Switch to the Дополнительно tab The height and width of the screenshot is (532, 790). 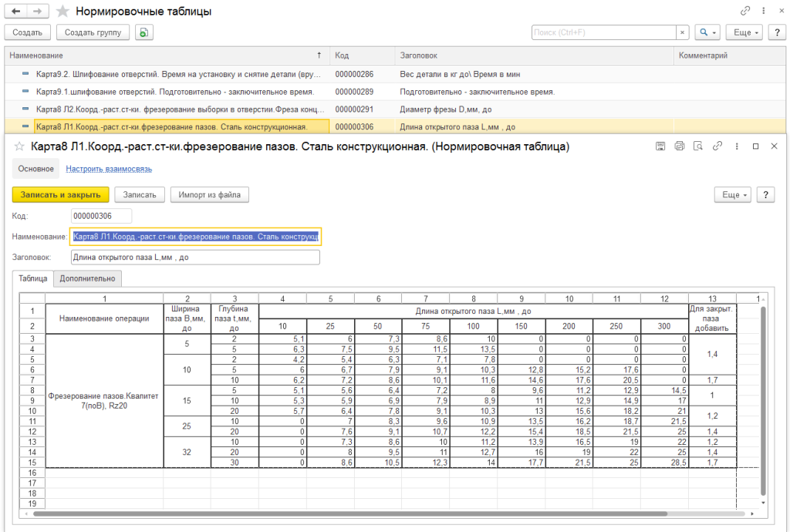tap(88, 279)
